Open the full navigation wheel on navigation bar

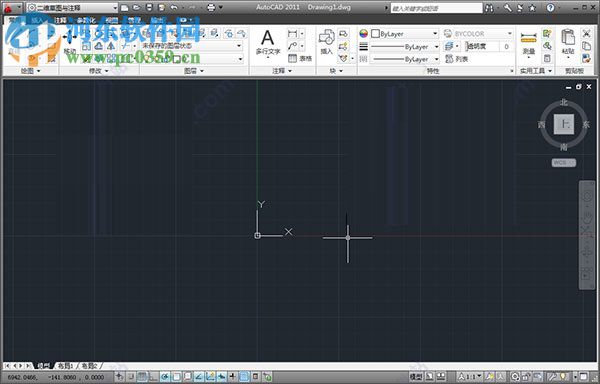[x=587, y=196]
